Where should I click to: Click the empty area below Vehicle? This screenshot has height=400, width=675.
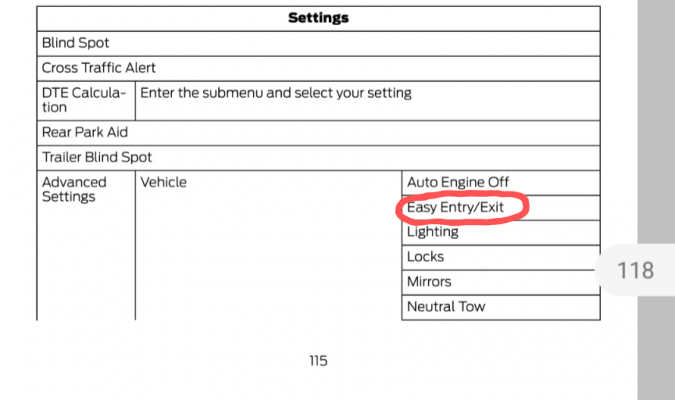tap(268, 258)
